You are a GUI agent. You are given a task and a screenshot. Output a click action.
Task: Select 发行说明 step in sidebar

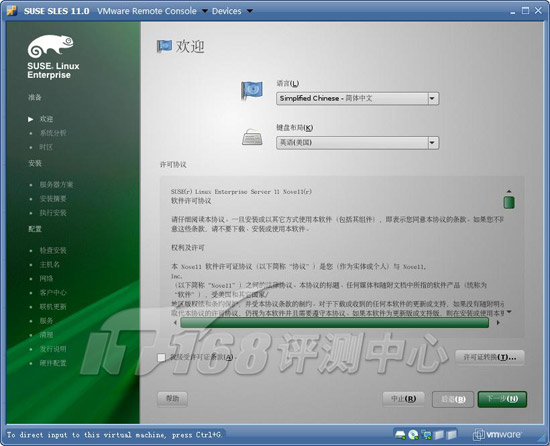[x=53, y=349]
